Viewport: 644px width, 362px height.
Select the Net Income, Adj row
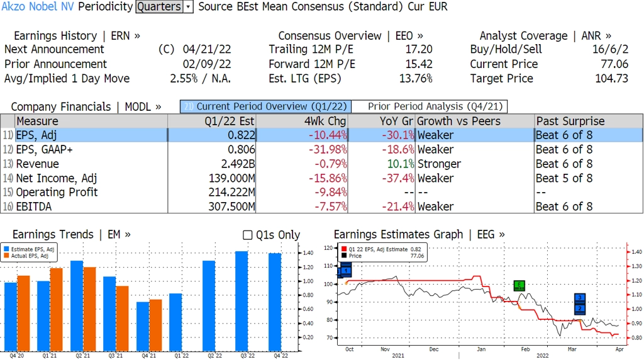tap(321, 178)
